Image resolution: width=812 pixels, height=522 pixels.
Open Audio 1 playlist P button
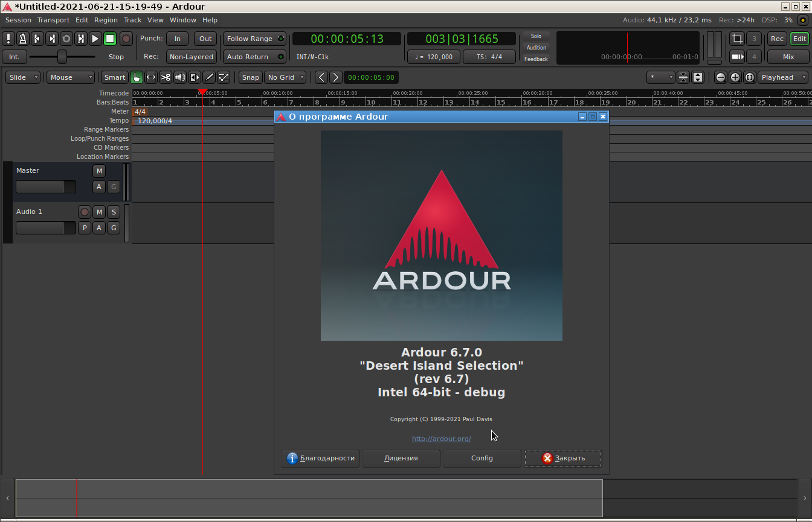coord(85,228)
